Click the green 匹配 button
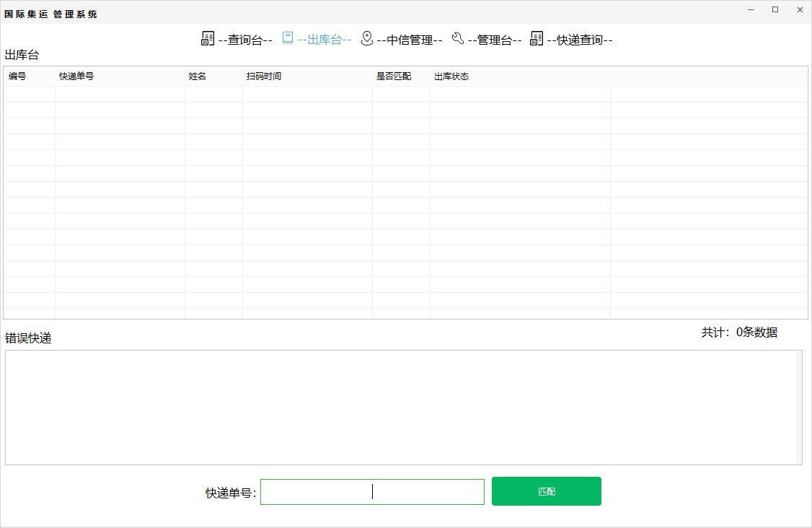Screen dimensions: 812x528 click(x=547, y=491)
